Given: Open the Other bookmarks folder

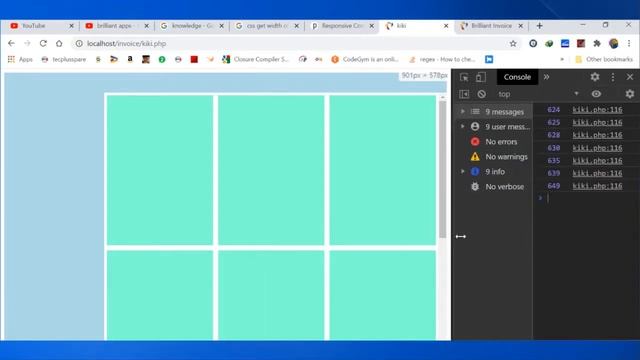Looking at the screenshot, I should (604, 59).
